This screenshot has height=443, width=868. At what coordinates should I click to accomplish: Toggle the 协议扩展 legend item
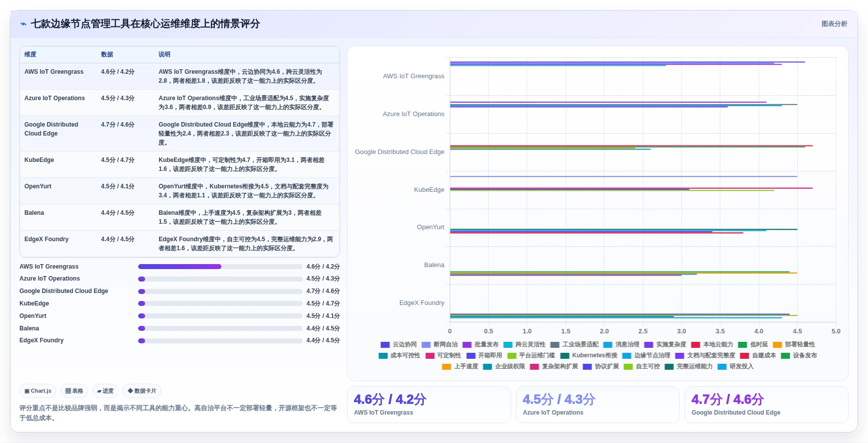[x=600, y=366]
